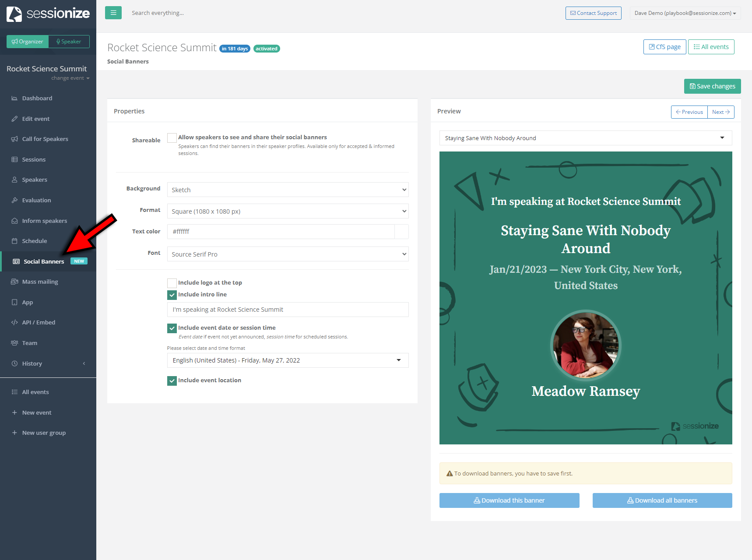Click the Call for Speakers megaphone icon
The width and height of the screenshot is (752, 560).
coord(14,139)
